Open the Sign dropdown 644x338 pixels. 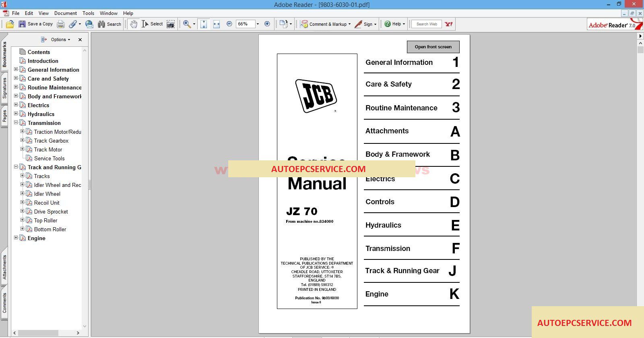coord(365,24)
